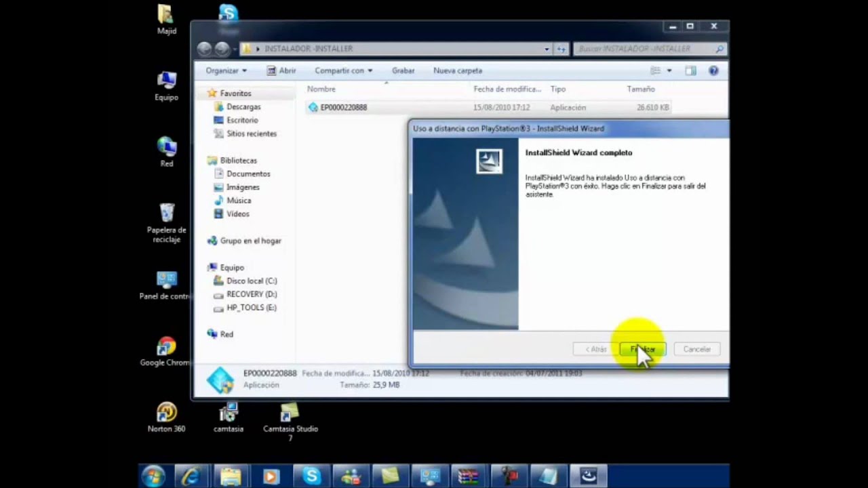868x488 pixels.
Task: Select the Google Chrome desktop icon
Action: click(166, 352)
